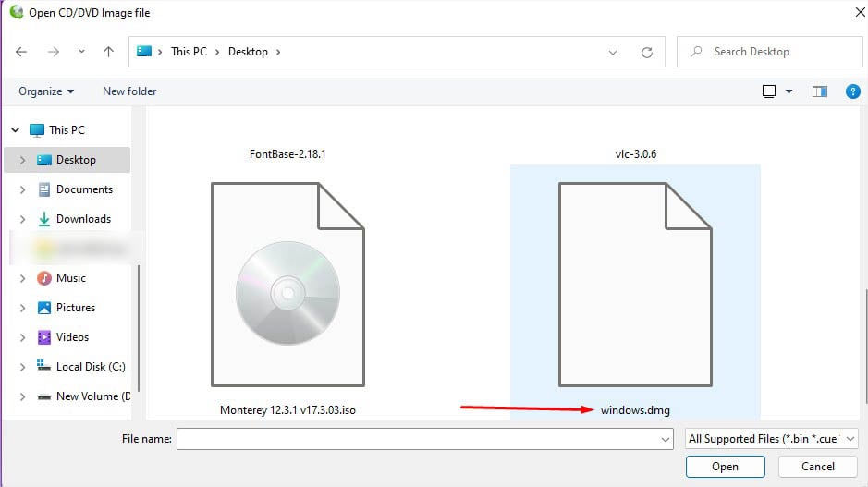This screenshot has width=868, height=487.
Task: Open the chevron after This PC in path
Action: tap(217, 52)
